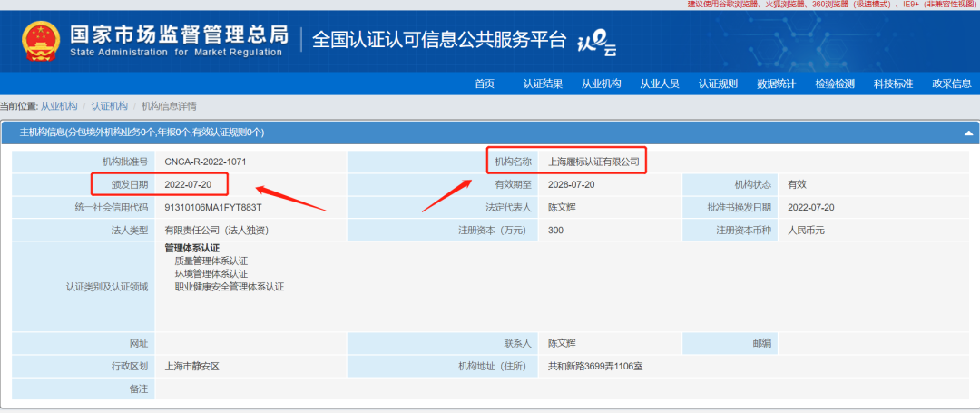Collapse the 主机构信息 panel with the arrow
The width and height of the screenshot is (980, 413).
(x=969, y=133)
